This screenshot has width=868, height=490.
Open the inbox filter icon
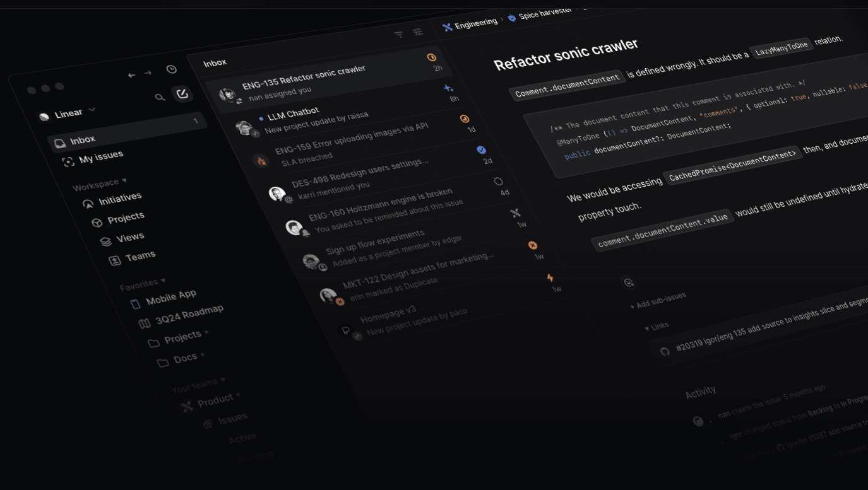[x=398, y=35]
